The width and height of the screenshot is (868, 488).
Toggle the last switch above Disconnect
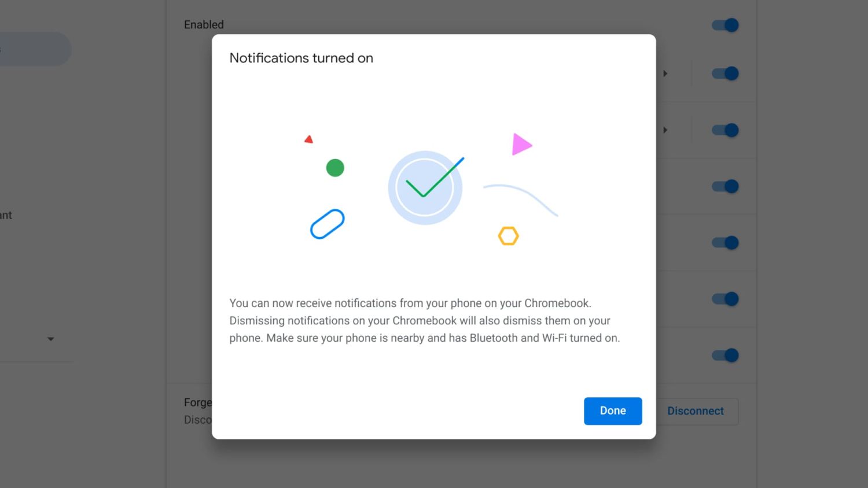click(725, 355)
